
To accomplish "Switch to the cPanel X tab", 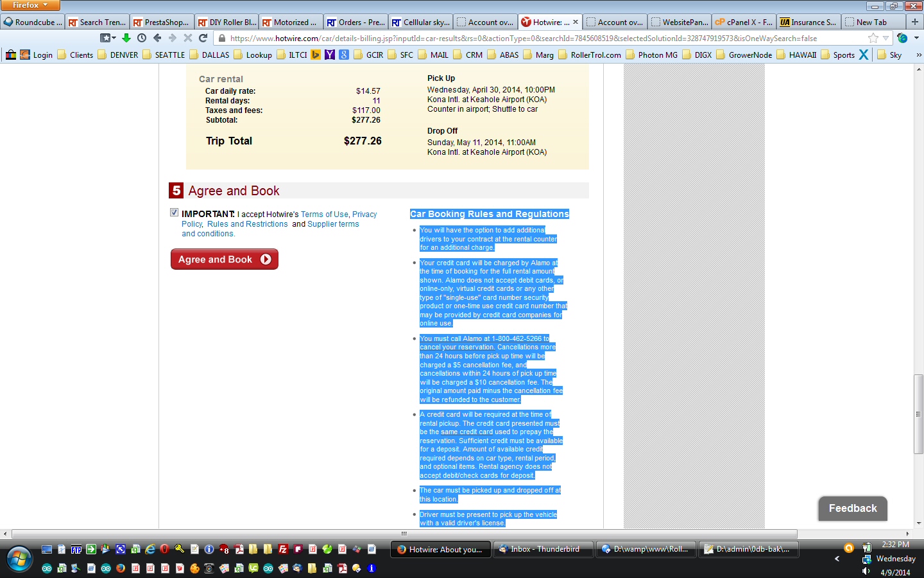I will 744,22.
